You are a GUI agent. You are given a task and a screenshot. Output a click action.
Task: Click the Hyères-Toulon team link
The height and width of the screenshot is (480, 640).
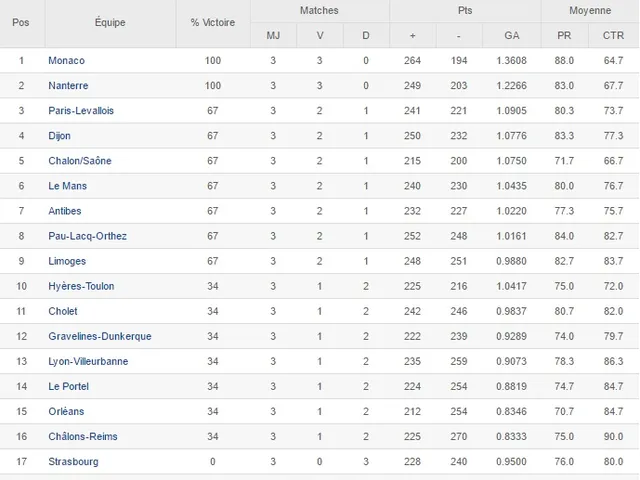click(x=81, y=286)
